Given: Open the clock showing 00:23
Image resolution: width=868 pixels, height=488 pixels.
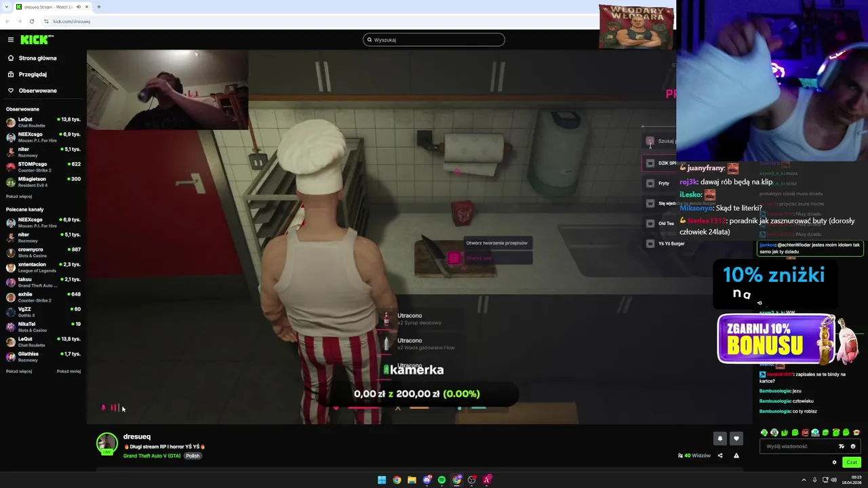Looking at the screenshot, I should (852, 480).
